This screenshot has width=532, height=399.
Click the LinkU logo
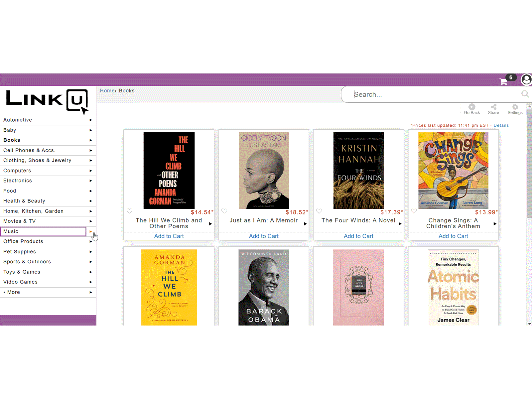coord(47,101)
